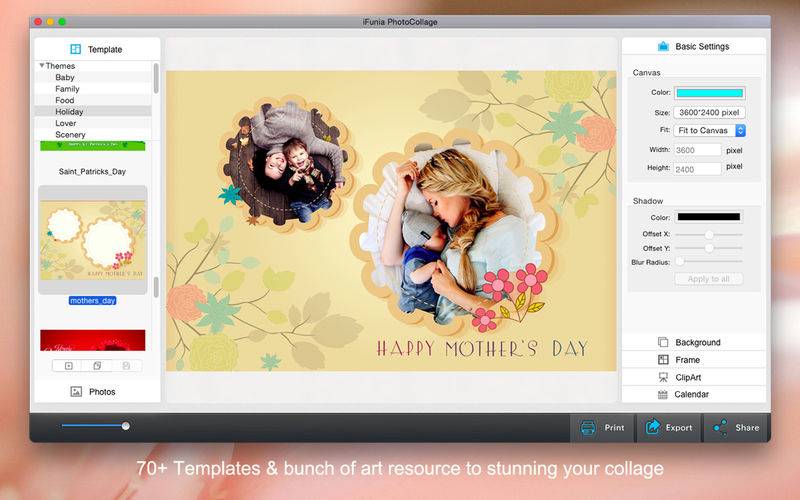Click the mothers_day template name label
Viewport: 800px width, 500px height.
[x=92, y=301]
